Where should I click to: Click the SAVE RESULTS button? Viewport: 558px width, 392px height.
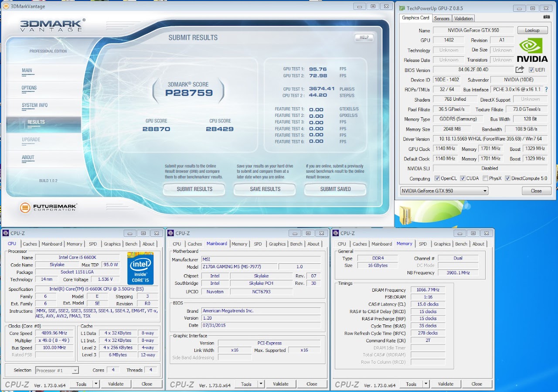[x=265, y=189]
